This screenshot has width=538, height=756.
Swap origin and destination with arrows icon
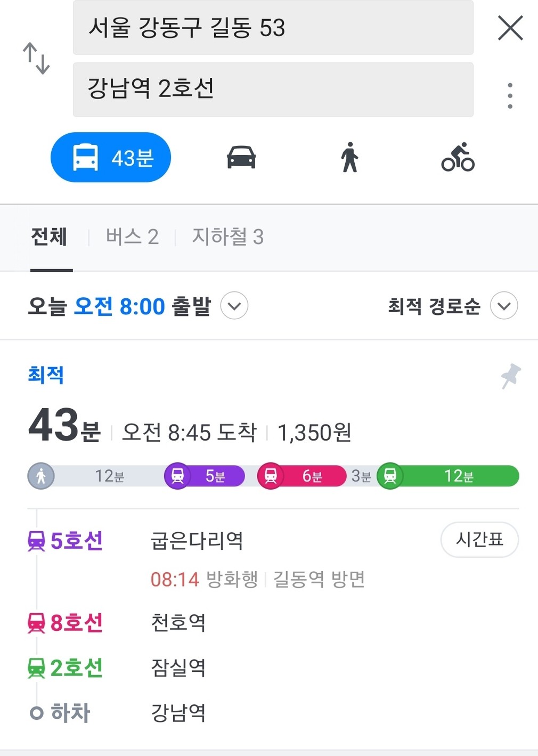(x=36, y=58)
